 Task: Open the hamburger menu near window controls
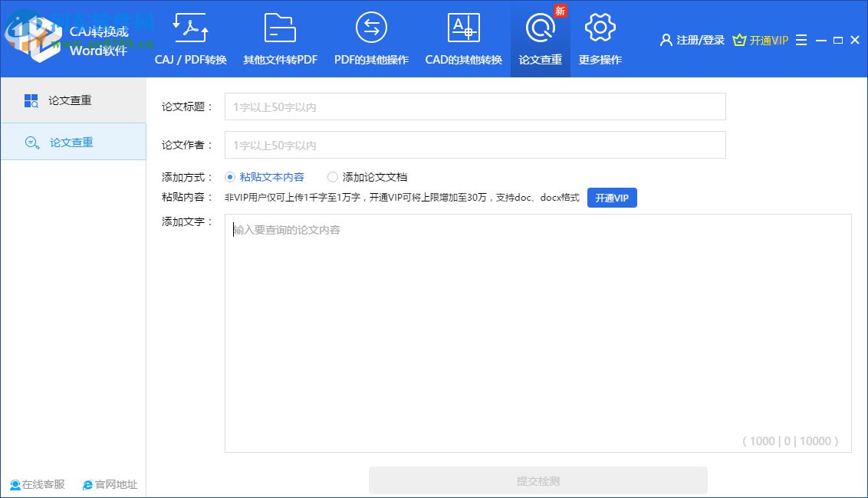801,40
